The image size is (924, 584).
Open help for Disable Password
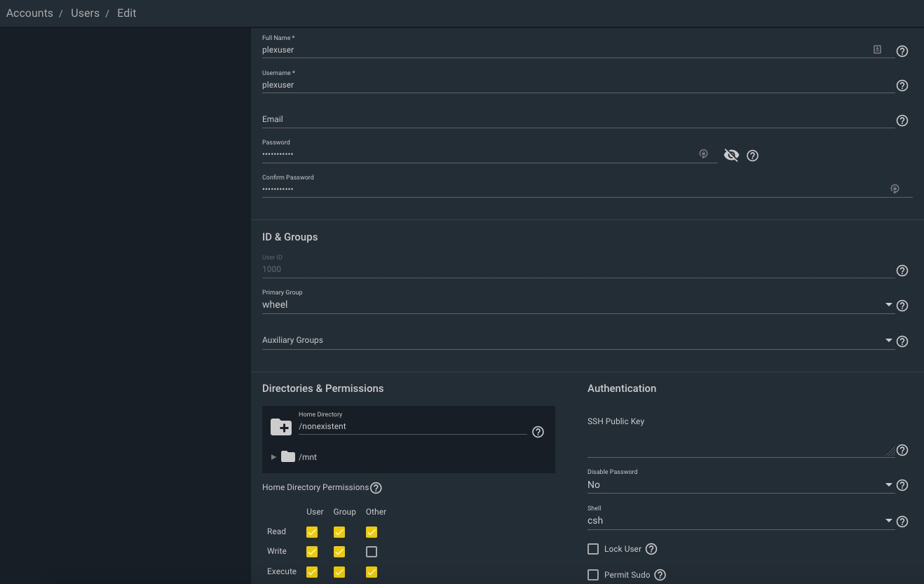tap(902, 485)
